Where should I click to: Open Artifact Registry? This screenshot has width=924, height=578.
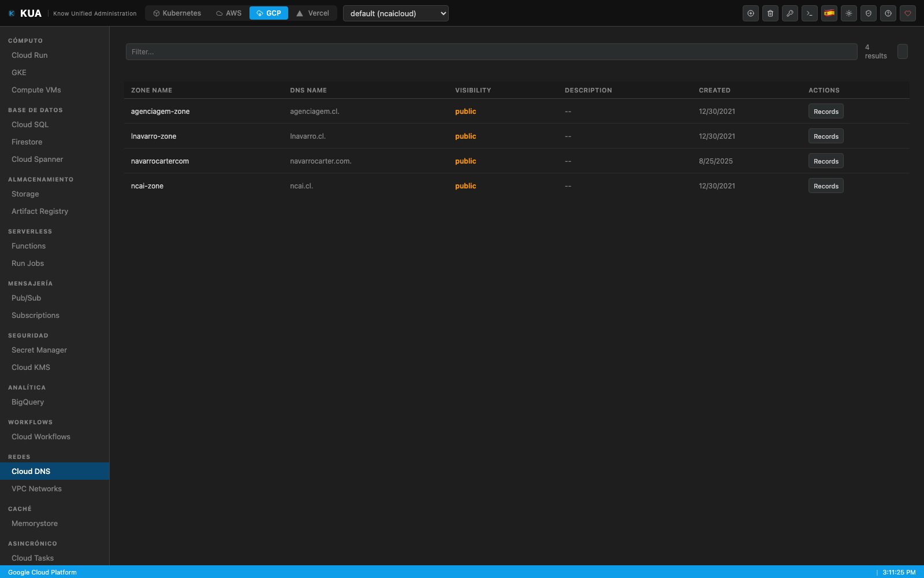point(55,211)
